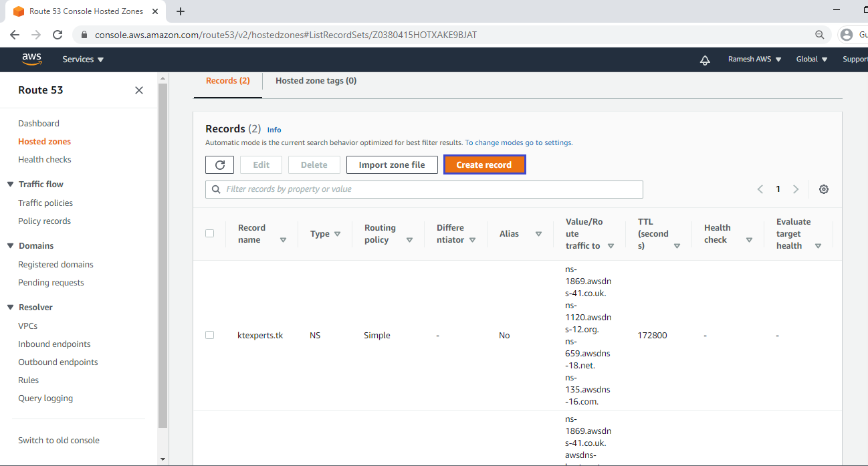This screenshot has height=466, width=868.
Task: Collapse the Traffic flow section
Action: [x=10, y=185]
